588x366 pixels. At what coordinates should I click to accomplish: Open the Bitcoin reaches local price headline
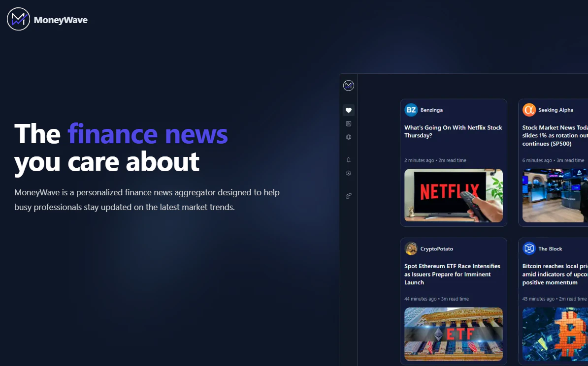[555, 274]
